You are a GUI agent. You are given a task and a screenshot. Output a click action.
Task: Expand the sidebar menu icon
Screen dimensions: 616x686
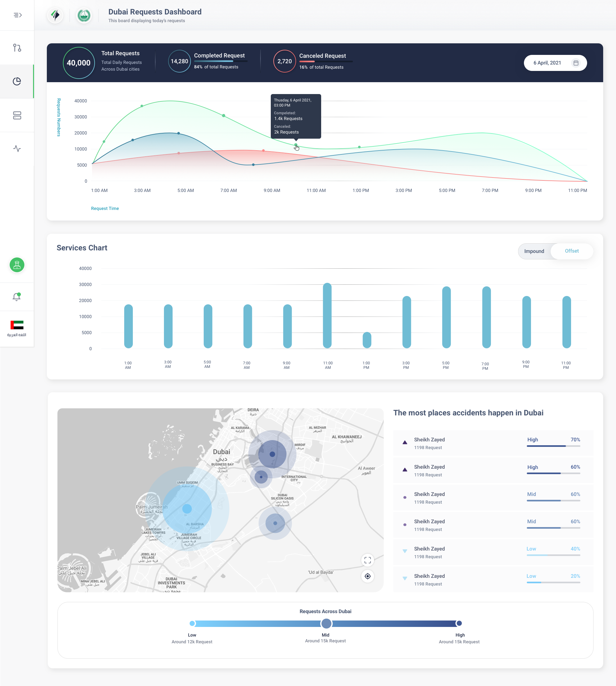(x=18, y=15)
